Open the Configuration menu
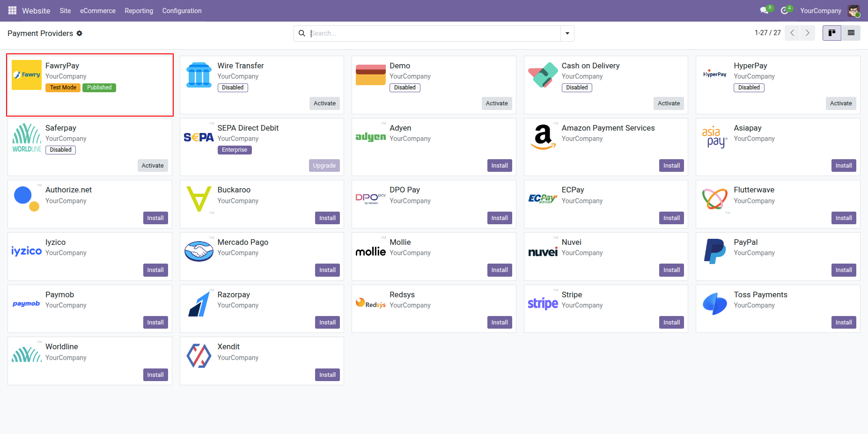868x434 pixels. point(182,11)
